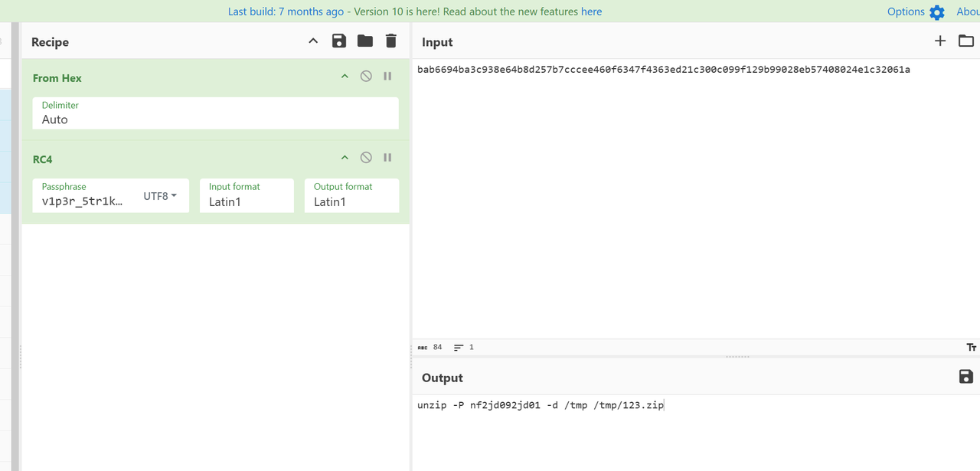Collapse the RC4 operation
This screenshot has height=471, width=980.
coord(345,158)
